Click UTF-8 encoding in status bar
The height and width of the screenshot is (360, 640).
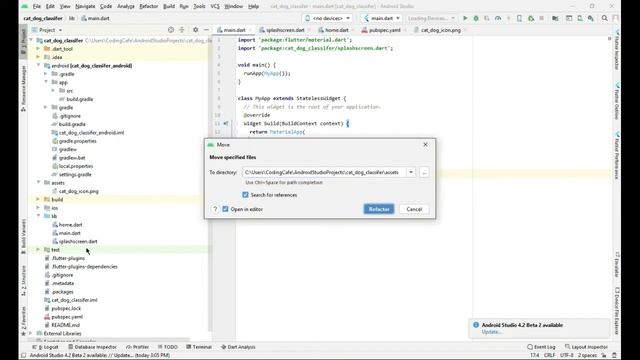567,355
